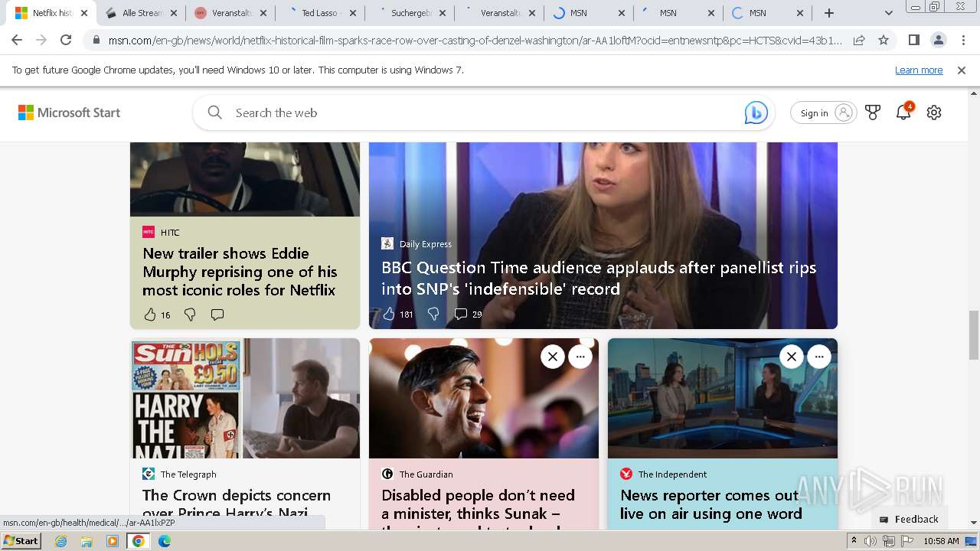Open more options on Guardian Sunak card
This screenshot has height=551, width=980.
pos(580,357)
